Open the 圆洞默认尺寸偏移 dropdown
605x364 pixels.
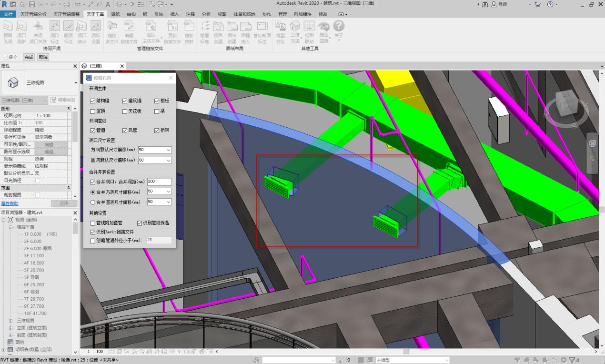(x=168, y=161)
